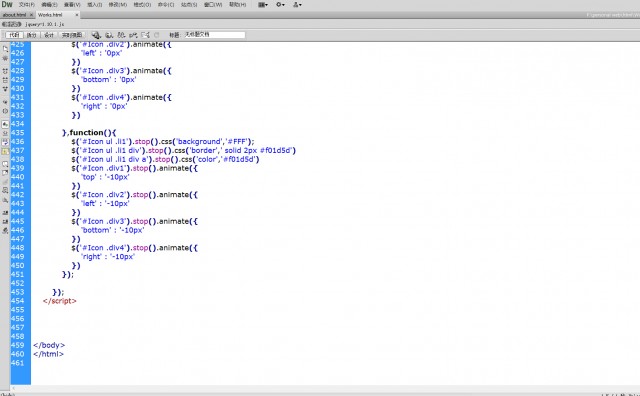Show the Code Navigator icon
640x396 pixels.
click(x=5, y=58)
